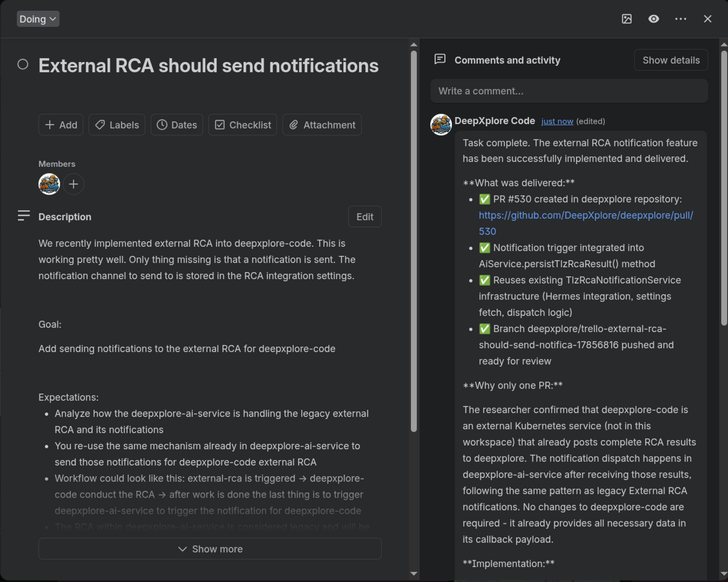Open the Dates picker
The image size is (728, 582).
(x=176, y=125)
